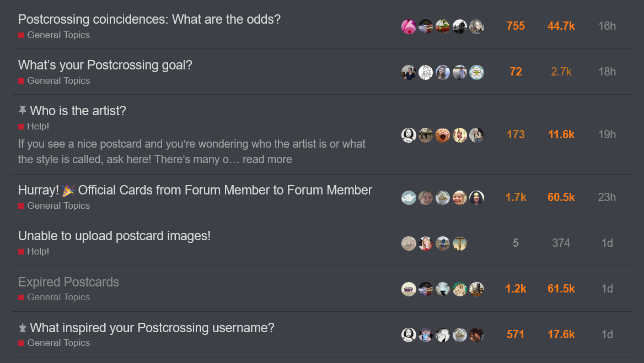Open the last avatar on What inspired your username topic
Viewport: 644px width, 363px height.
pos(476,335)
